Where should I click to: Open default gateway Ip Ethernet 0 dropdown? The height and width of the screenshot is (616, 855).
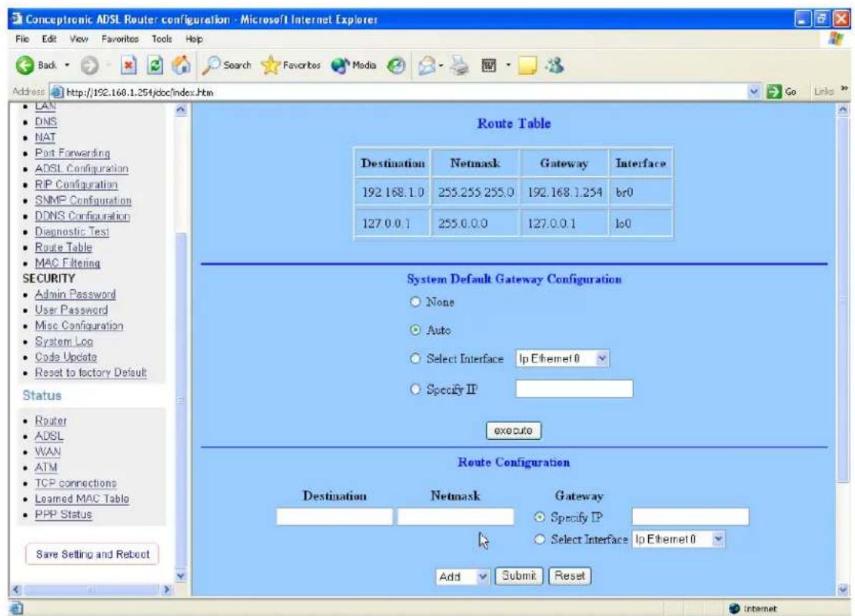(x=562, y=358)
